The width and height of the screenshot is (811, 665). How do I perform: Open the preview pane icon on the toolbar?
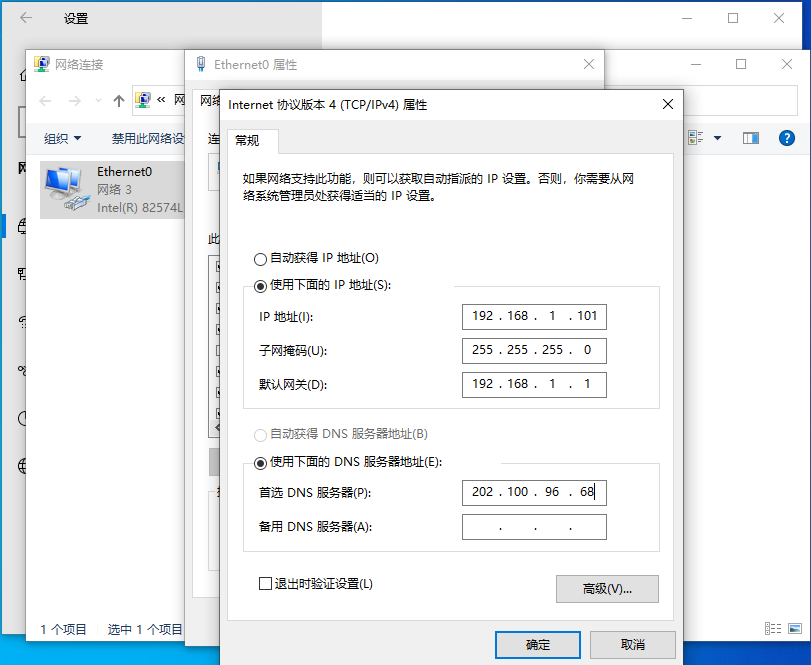click(750, 137)
